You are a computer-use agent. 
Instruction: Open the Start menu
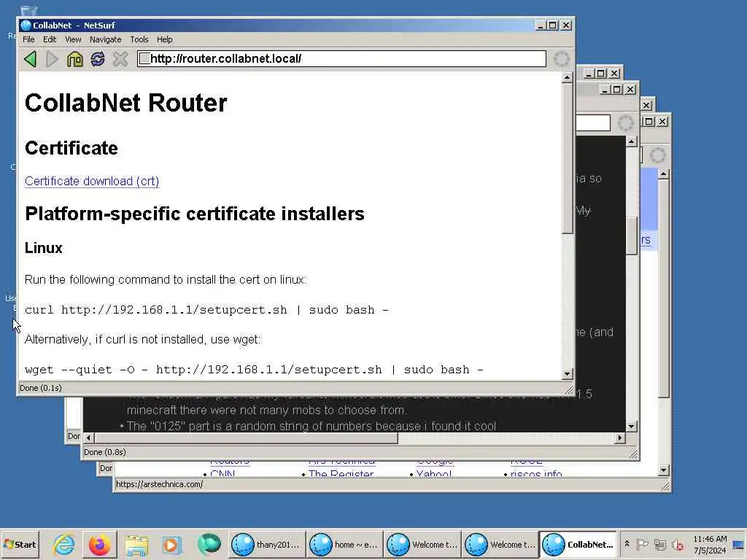20,544
